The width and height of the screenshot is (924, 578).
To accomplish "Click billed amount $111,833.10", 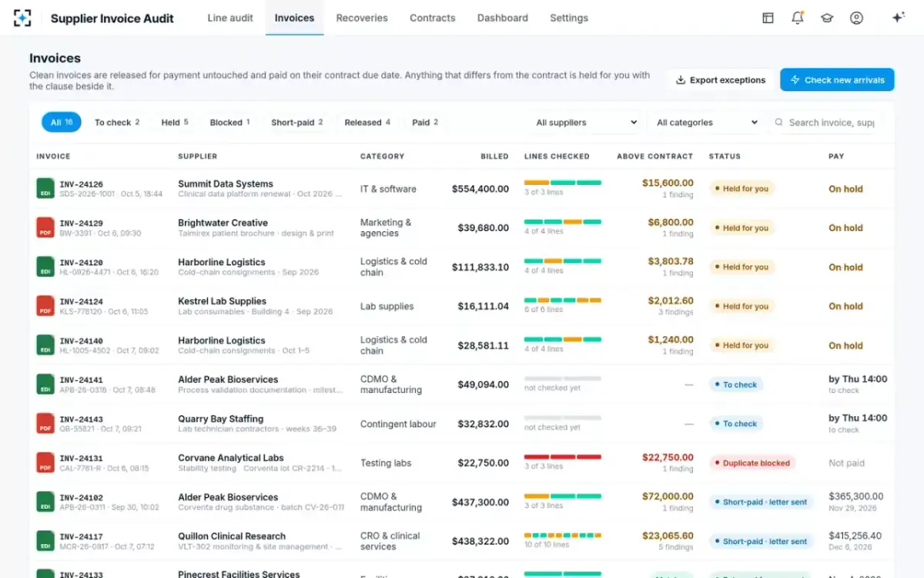I will tap(480, 267).
